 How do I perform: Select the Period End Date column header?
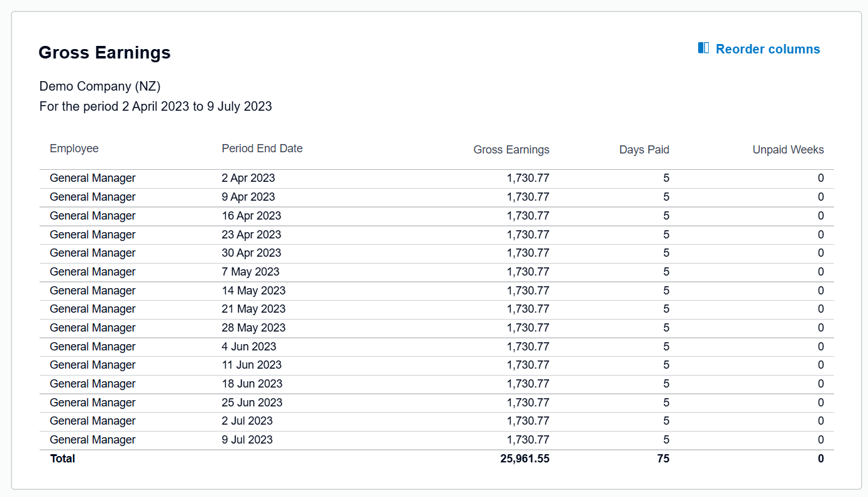[262, 148]
